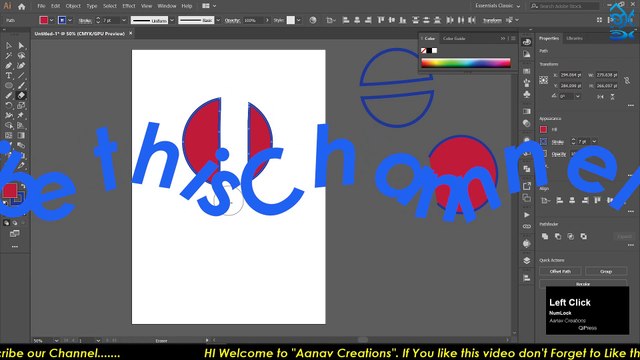Click the Change Screen Mode icon
The image size is (640, 360).
click(x=15, y=233)
